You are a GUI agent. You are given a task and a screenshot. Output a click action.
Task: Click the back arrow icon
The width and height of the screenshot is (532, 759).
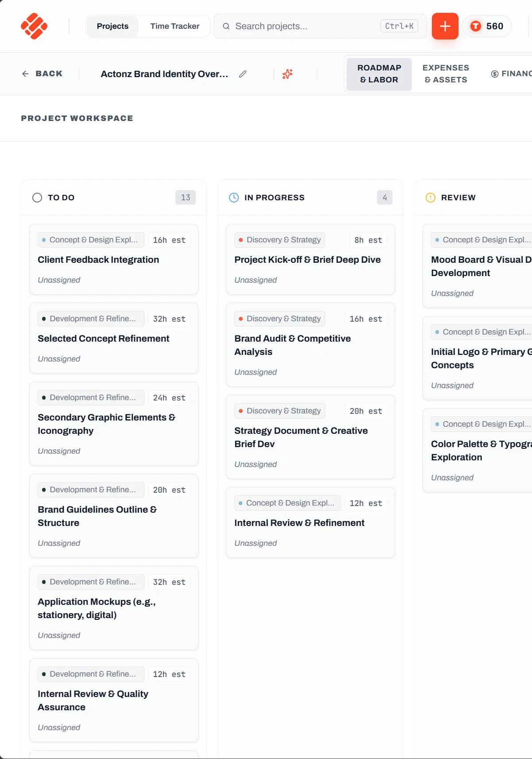click(x=25, y=74)
